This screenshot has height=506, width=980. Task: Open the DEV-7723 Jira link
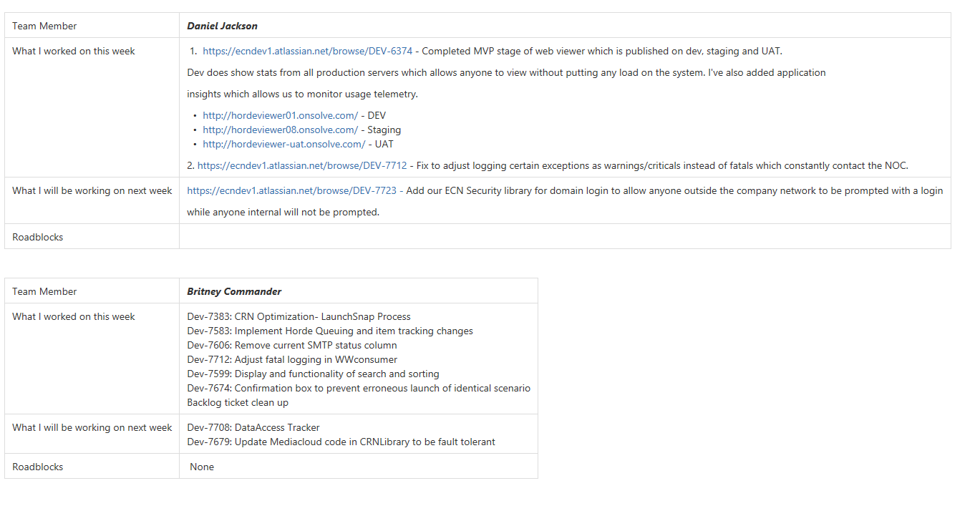[292, 190]
